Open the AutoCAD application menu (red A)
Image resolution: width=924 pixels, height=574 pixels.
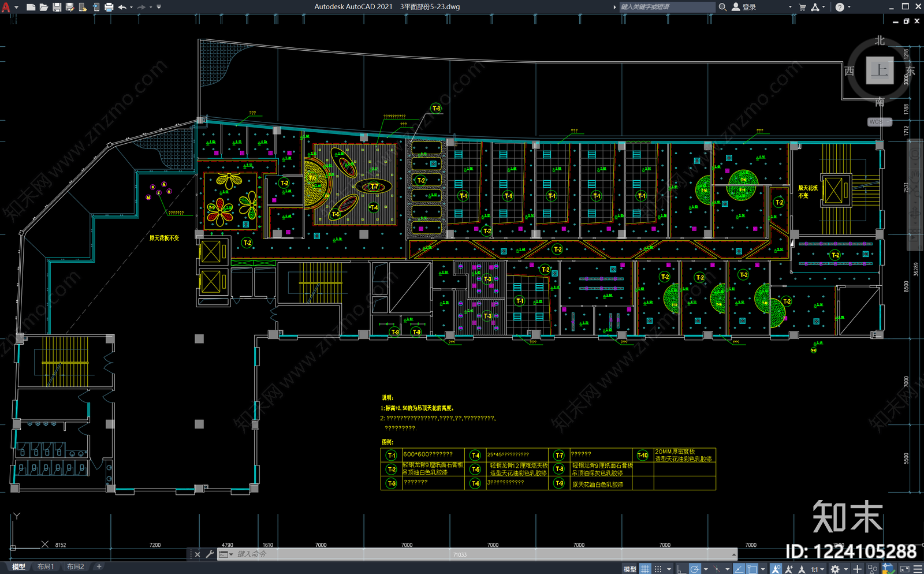[x=6, y=7]
